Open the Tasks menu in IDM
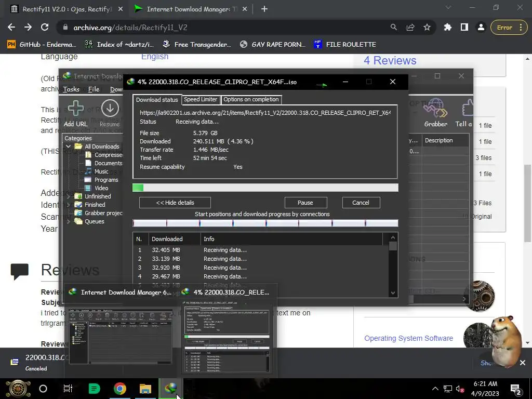The width and height of the screenshot is (532, 399). pos(71,89)
